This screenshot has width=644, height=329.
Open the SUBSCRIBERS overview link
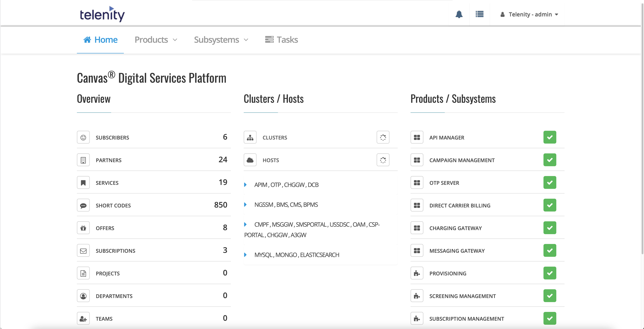[112, 138]
